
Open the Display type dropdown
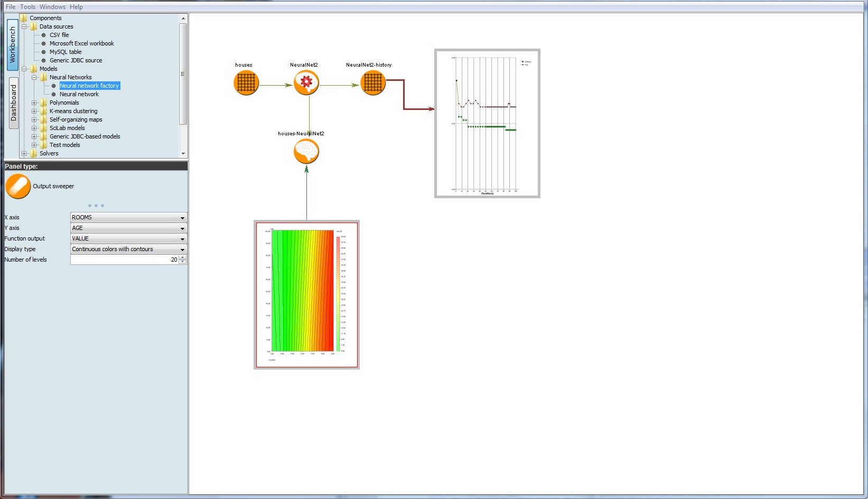tap(182, 249)
